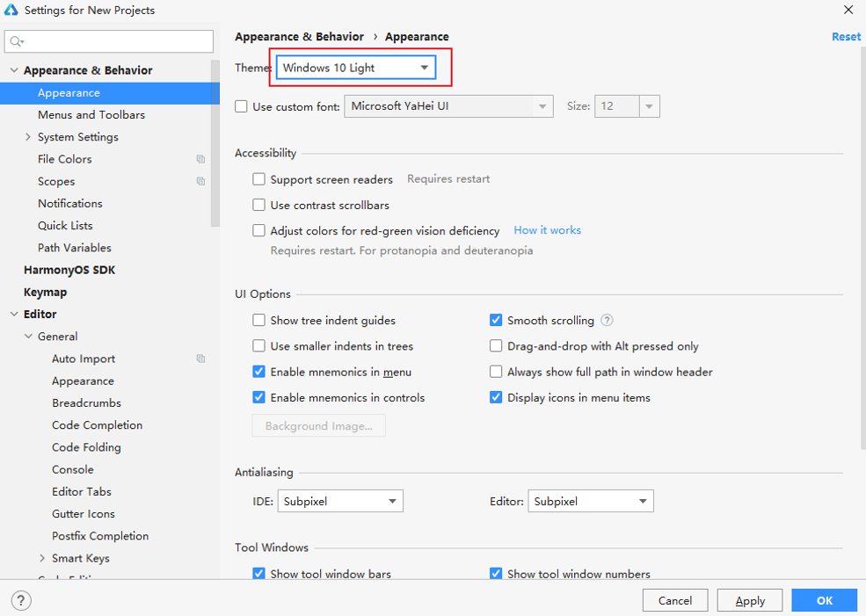
Task: Click the search magnifier icon in search field
Action: tap(17, 41)
